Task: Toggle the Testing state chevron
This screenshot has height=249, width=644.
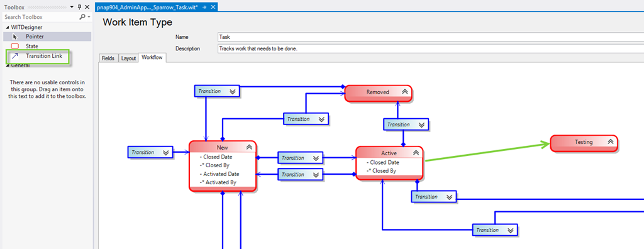Action: click(x=610, y=141)
